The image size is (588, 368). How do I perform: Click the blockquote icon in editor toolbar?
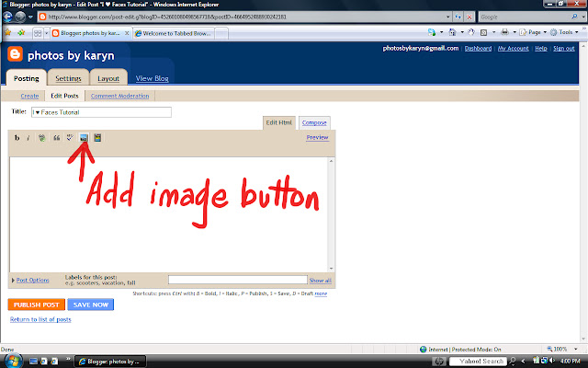coord(56,138)
